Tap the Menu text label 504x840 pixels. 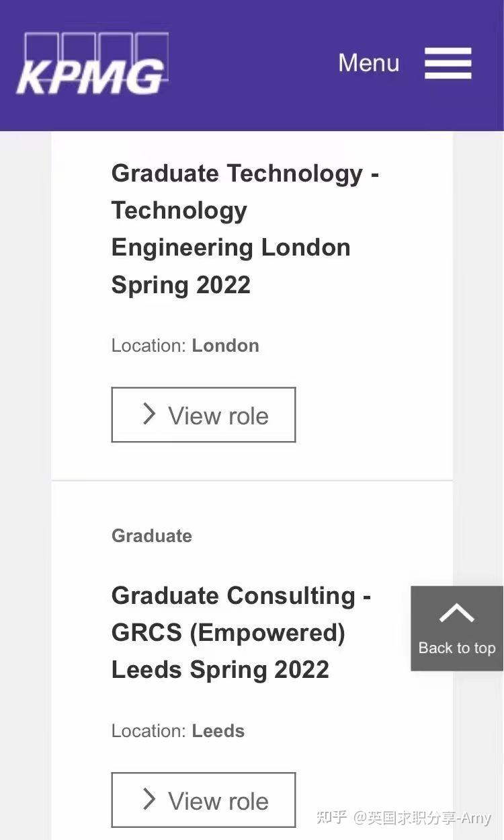[x=368, y=63]
